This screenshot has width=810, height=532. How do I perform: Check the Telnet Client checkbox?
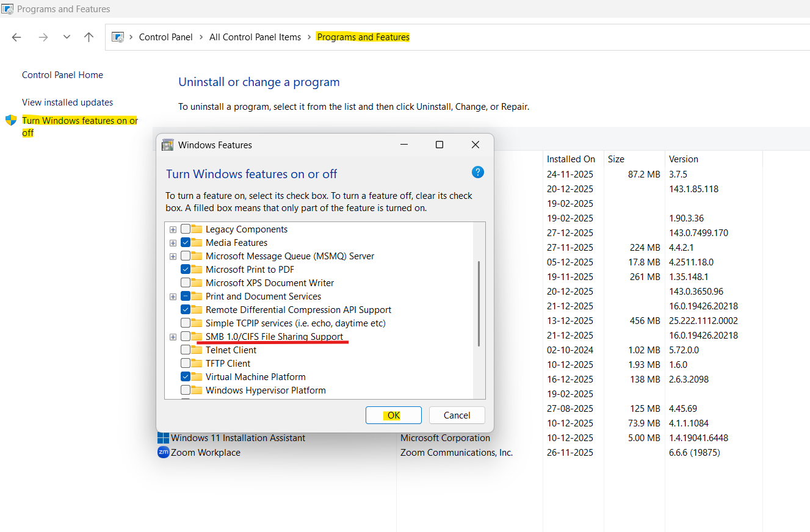186,350
